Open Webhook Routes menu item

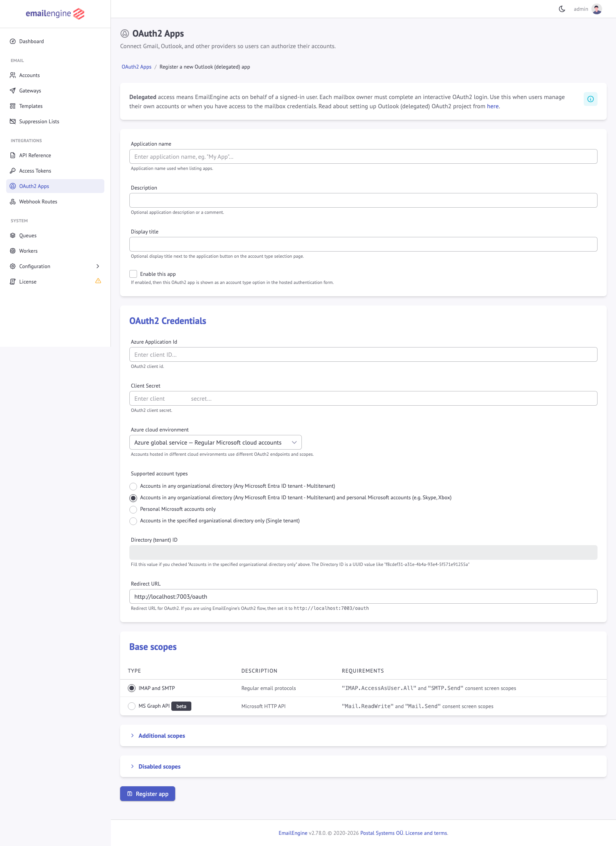55,201
